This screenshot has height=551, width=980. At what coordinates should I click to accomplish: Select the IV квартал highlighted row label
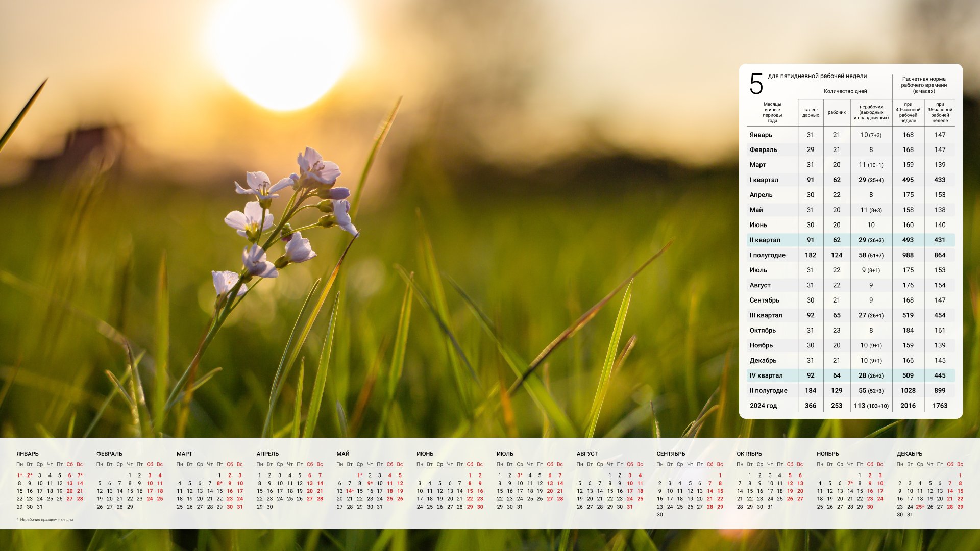(x=766, y=375)
